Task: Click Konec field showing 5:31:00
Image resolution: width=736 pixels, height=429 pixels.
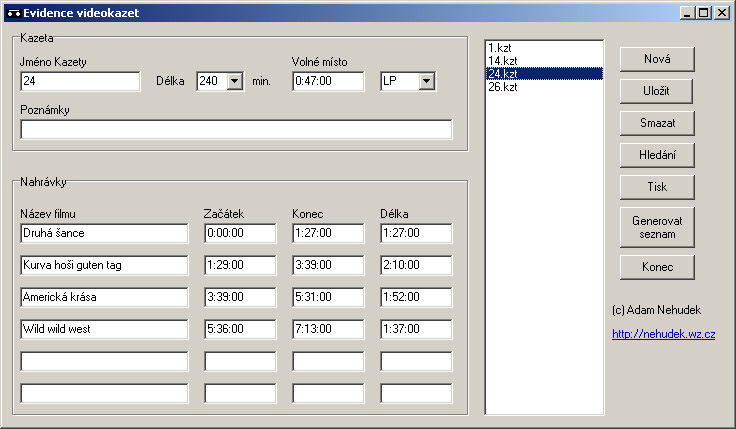Action: (328, 297)
